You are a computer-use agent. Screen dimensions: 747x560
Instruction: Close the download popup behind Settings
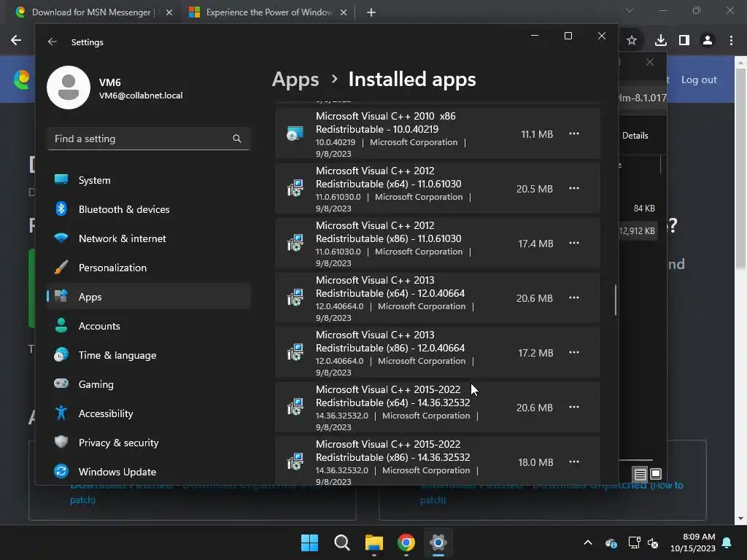(x=650, y=63)
